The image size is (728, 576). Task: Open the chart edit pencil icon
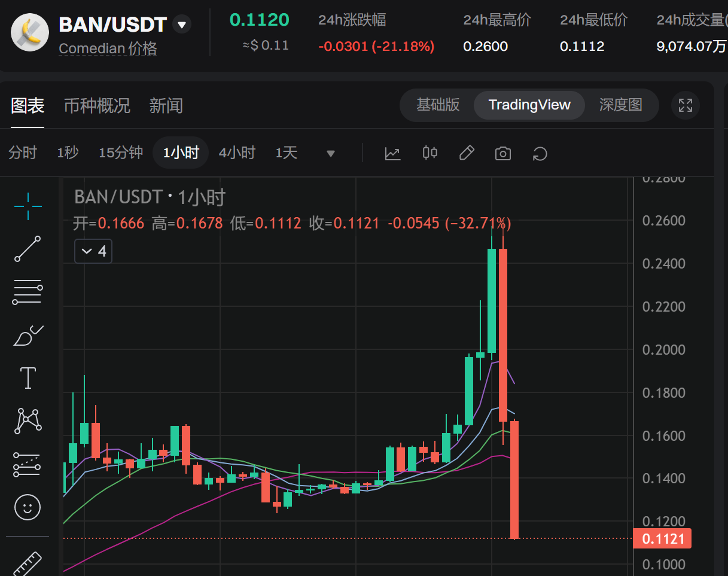click(467, 153)
